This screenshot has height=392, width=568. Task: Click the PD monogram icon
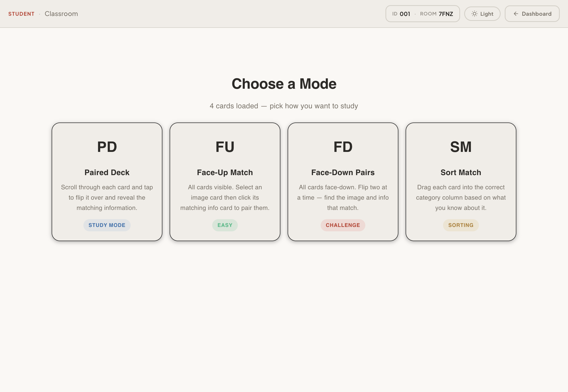coord(107,147)
